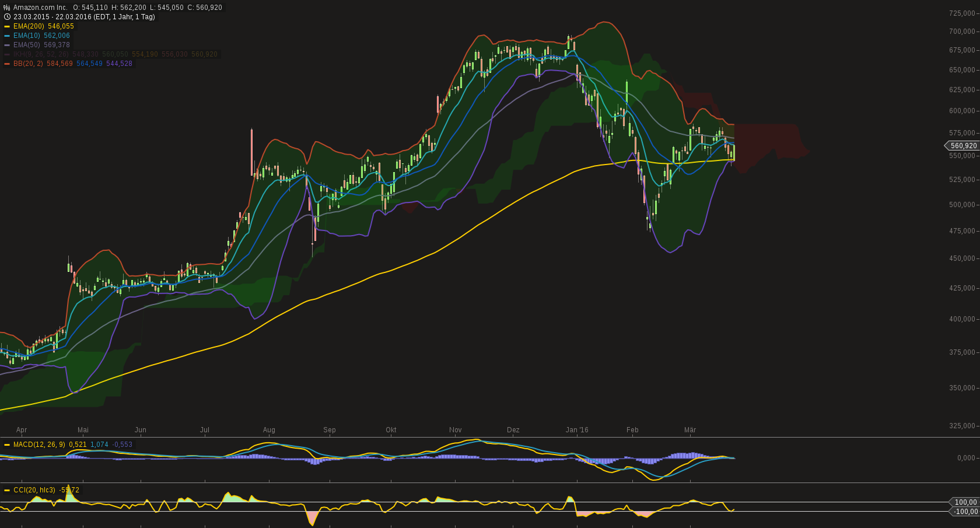Click the IKH indicator line marker icon

(x=6, y=54)
